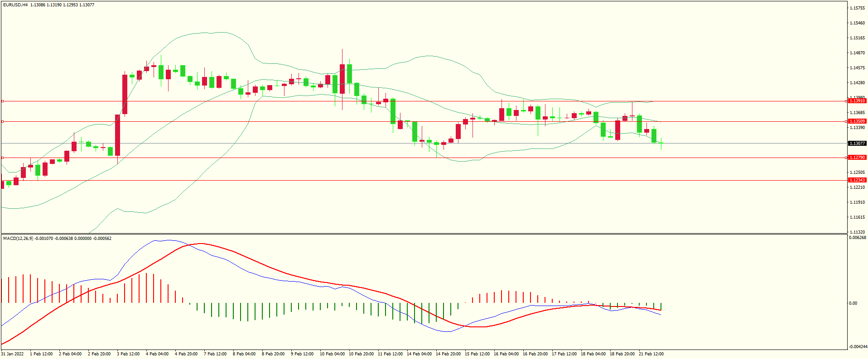
Task: Click the left handle of 1.13910 line
Action: (2, 101)
